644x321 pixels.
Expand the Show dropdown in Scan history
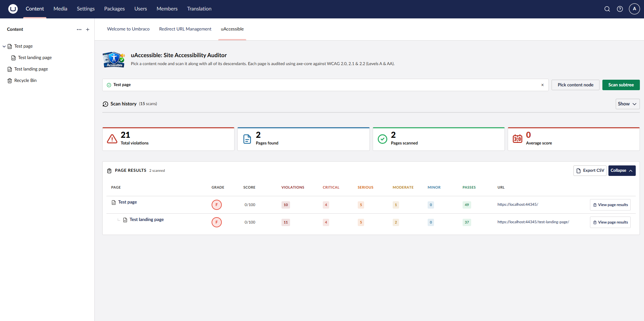pyautogui.click(x=627, y=104)
